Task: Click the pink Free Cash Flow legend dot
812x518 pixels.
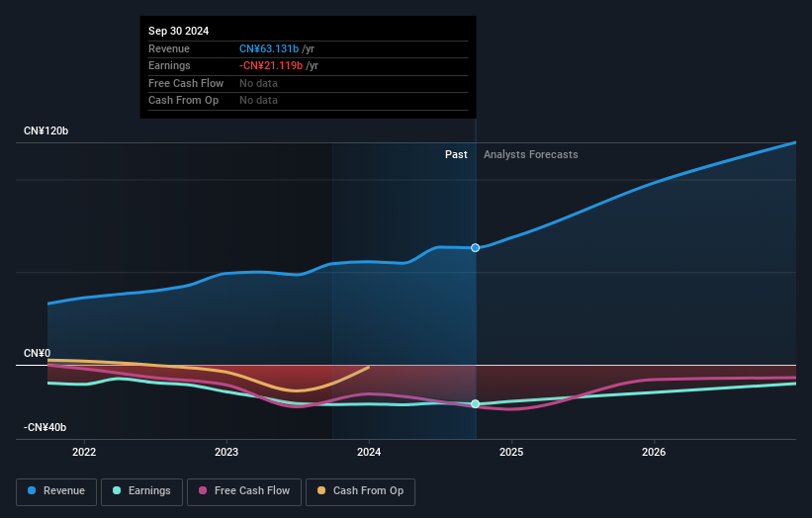Action: point(203,490)
